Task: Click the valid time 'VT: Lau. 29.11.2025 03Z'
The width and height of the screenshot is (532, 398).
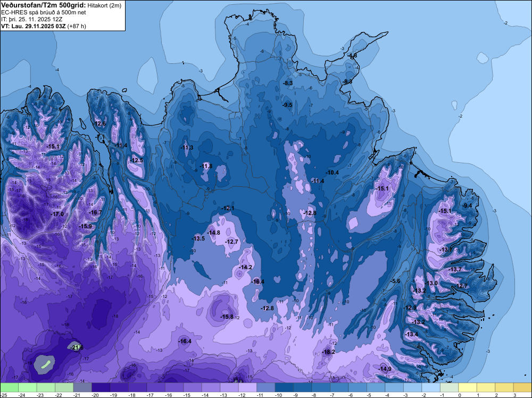Action: coord(33,26)
